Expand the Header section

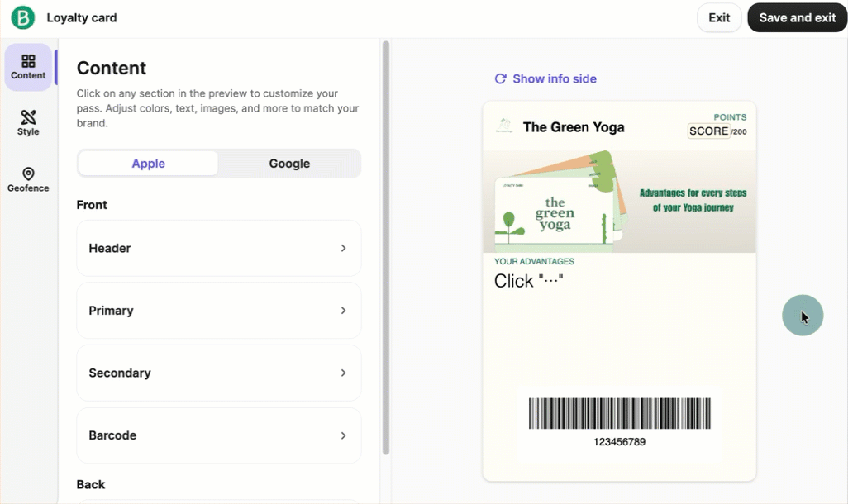[x=218, y=248]
